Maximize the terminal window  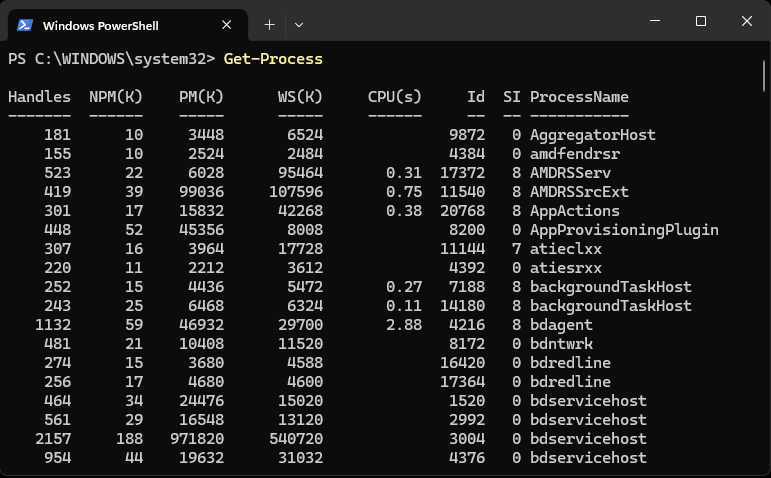(701, 21)
